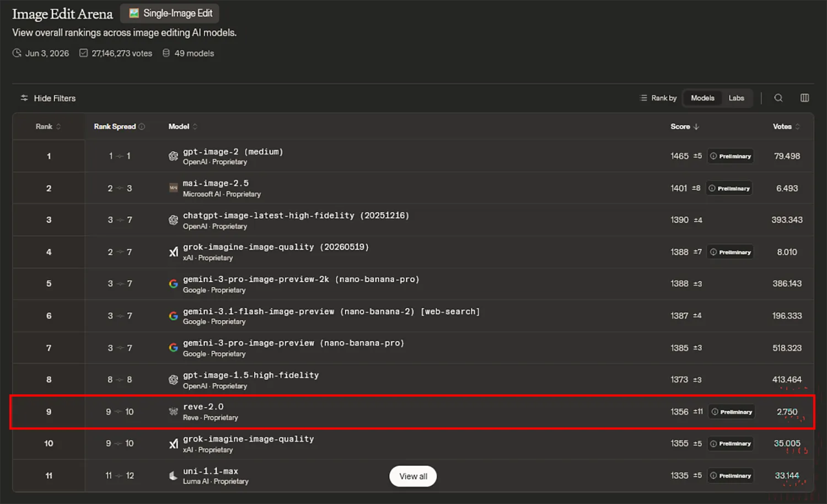Click the clock icon beside Jun 3, 2026

tap(17, 53)
